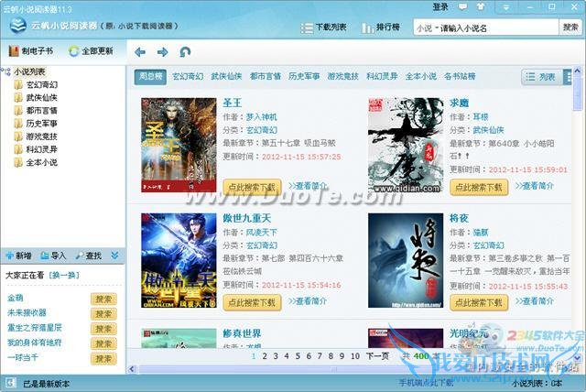Open the 小说 search type dropdown
Viewport: 586px width, 392px height.
[427, 28]
